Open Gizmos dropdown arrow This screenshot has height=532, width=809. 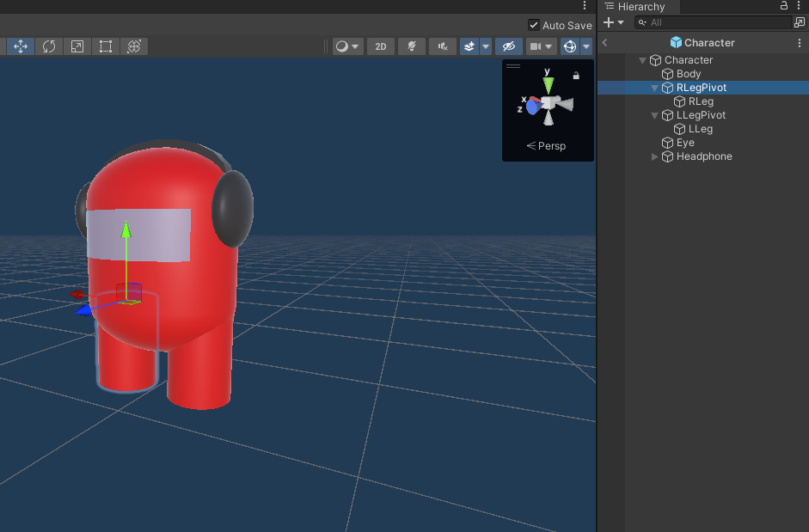(x=586, y=46)
